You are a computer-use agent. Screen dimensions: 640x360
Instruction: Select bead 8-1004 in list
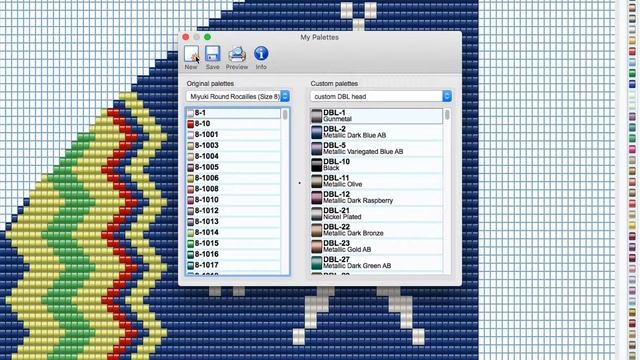tap(233, 156)
